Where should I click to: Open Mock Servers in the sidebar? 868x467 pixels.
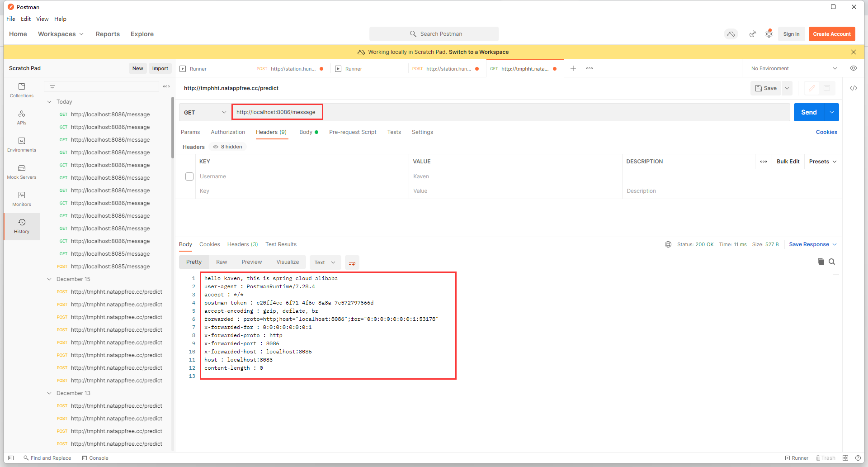22,172
